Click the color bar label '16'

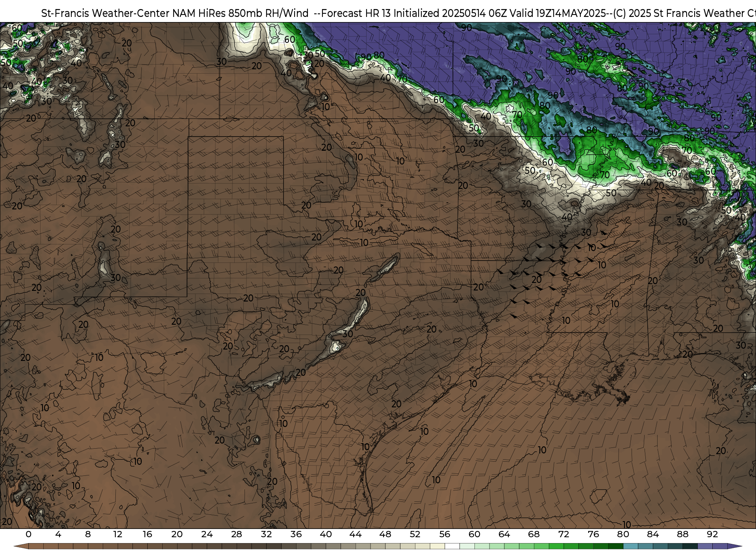point(147,534)
